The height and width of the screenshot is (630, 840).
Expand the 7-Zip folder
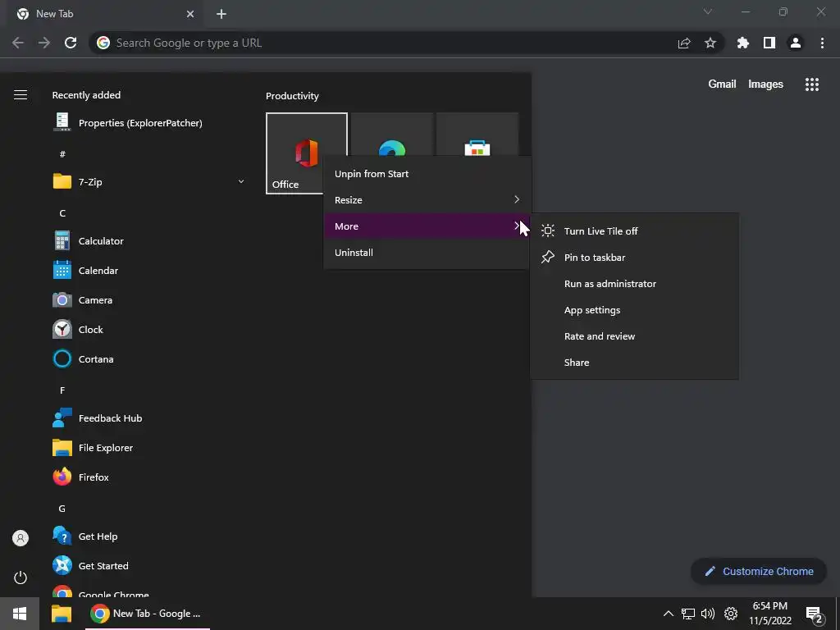pos(149,181)
